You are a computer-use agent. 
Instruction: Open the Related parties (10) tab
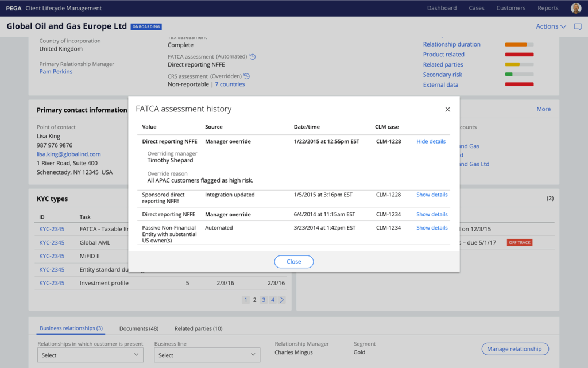tap(198, 328)
